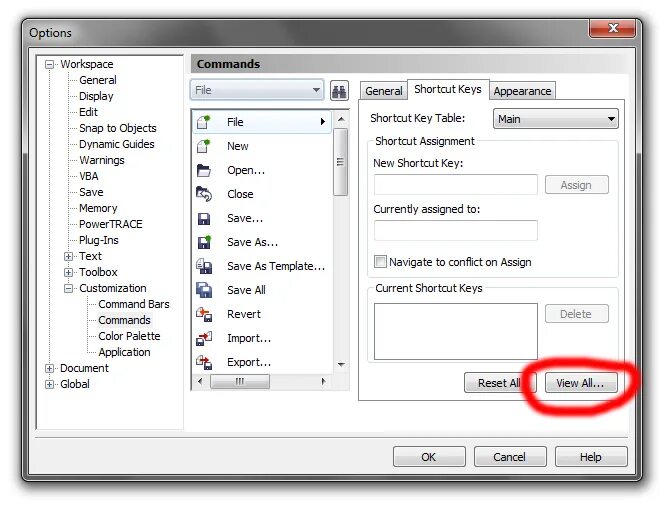The width and height of the screenshot is (665, 509).
Task: Select Application tree item
Action: pos(124,352)
